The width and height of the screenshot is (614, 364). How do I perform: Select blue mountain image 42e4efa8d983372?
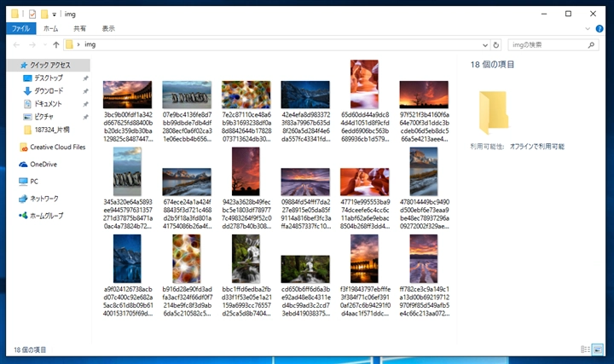(x=305, y=95)
